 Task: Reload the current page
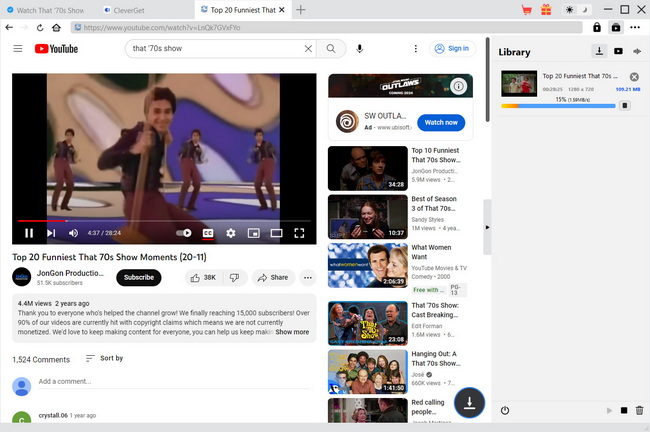click(40, 28)
